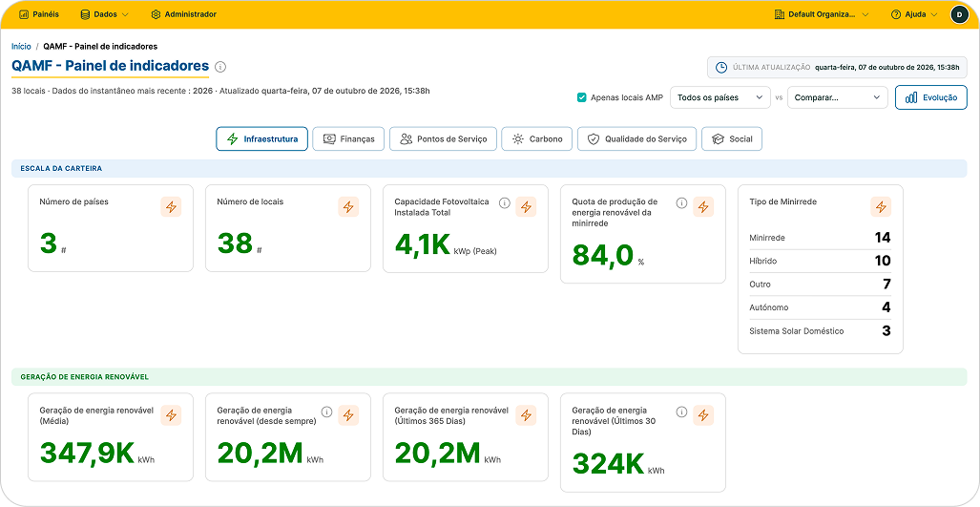Click lightning icon on Número de países card
980x507 pixels.
pos(171,207)
